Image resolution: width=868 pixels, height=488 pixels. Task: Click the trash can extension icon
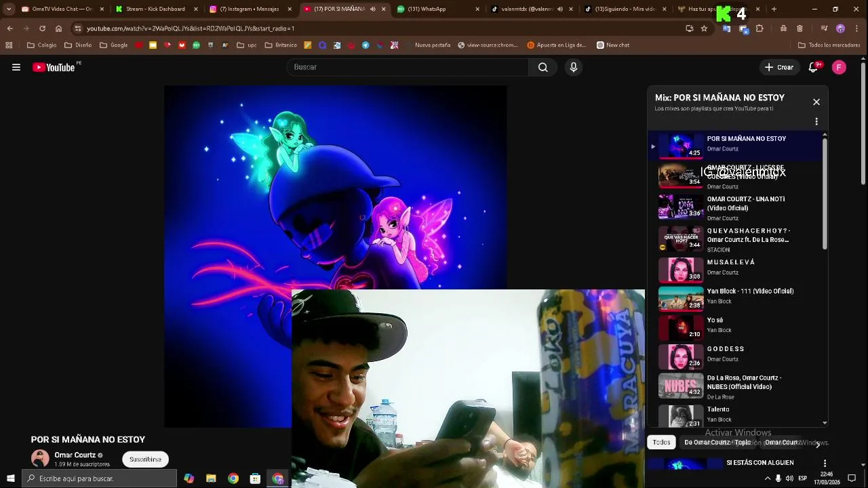click(x=800, y=28)
